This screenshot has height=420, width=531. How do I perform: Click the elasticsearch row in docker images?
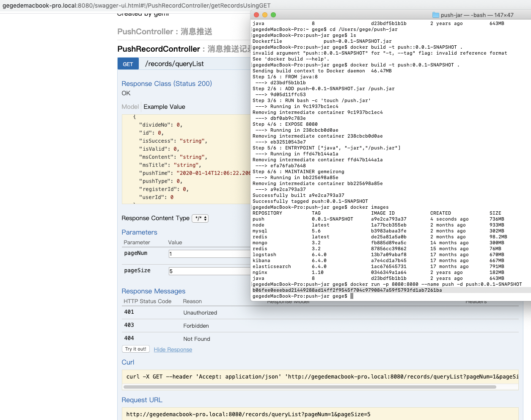378,266
